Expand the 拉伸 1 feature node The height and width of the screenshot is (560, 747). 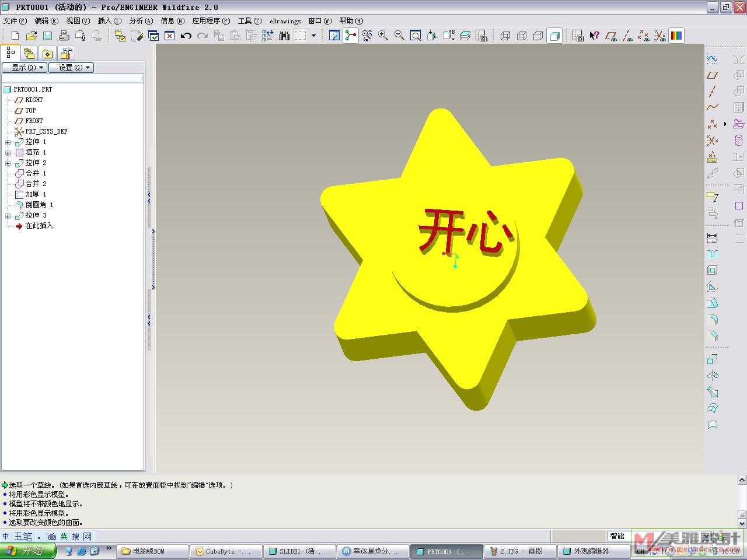click(8, 142)
